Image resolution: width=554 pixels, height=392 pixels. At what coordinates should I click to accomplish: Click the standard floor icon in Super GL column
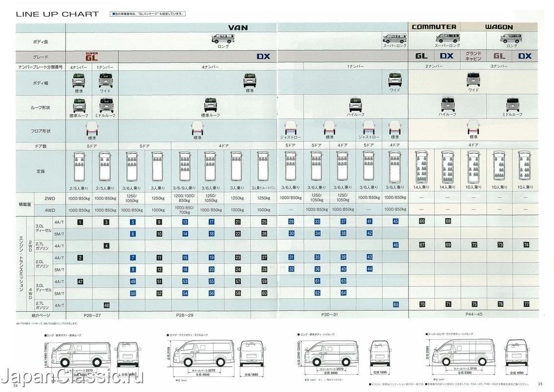pos(92,128)
